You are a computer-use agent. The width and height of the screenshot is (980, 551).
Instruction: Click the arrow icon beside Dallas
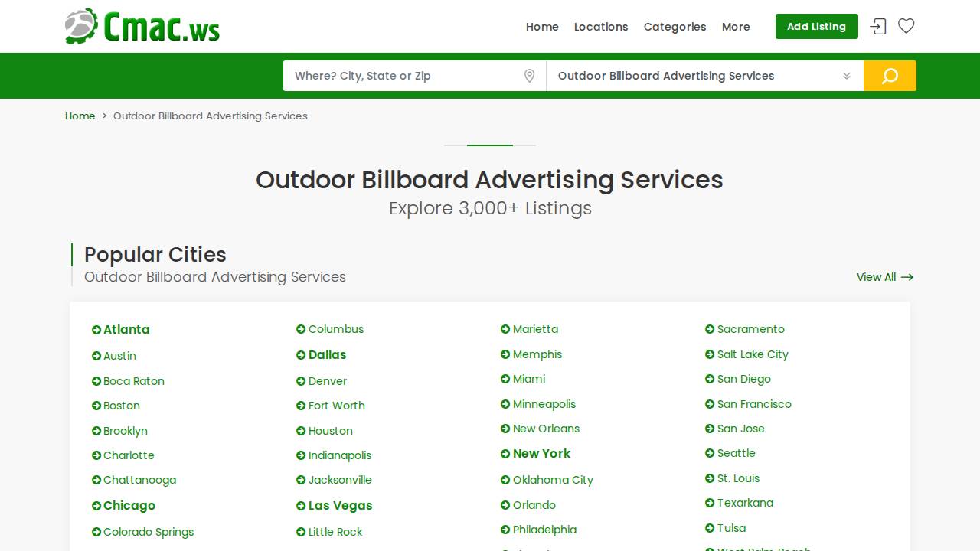pos(301,355)
